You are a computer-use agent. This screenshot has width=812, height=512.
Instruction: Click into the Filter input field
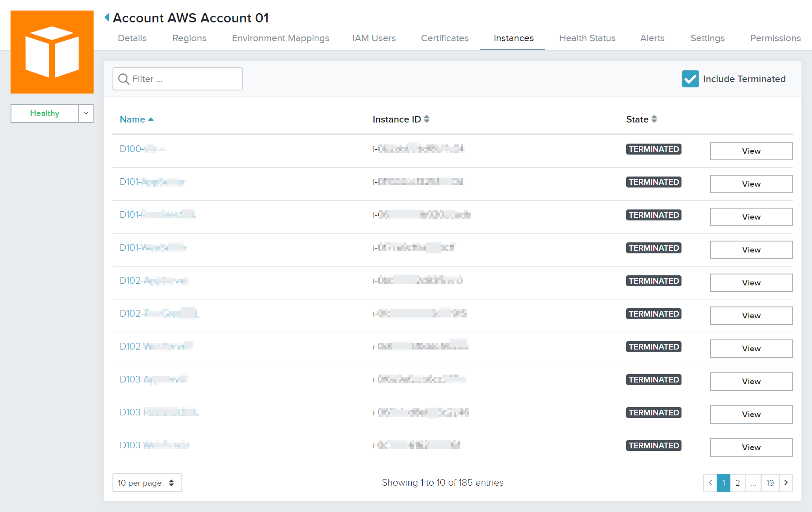click(178, 79)
